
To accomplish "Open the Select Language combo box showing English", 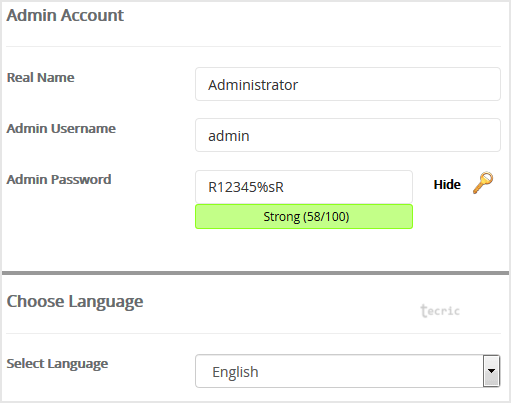I will pyautogui.click(x=348, y=371).
